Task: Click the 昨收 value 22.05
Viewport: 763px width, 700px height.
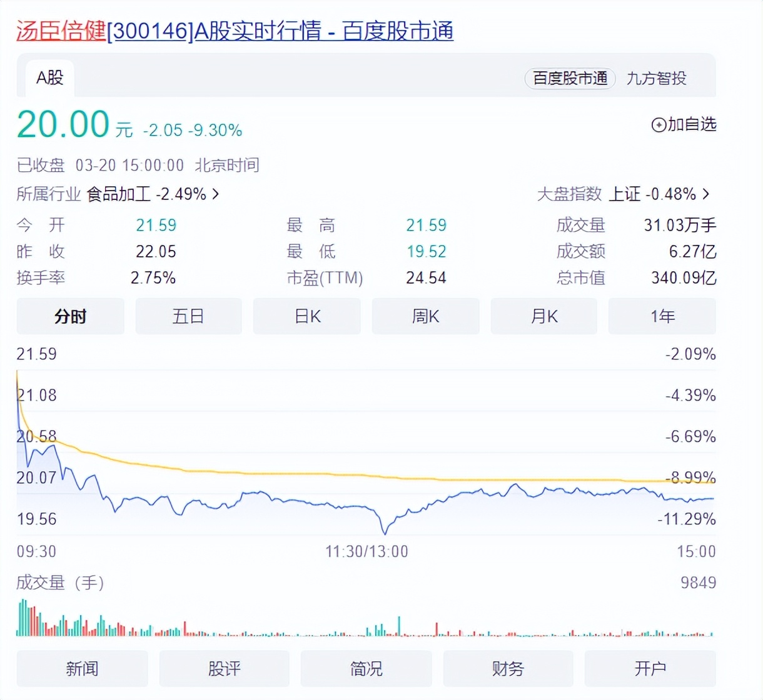Action: click(156, 251)
